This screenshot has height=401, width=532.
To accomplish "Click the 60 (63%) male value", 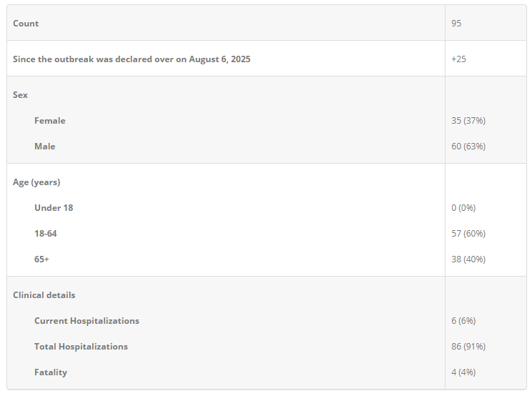I will [x=468, y=147].
